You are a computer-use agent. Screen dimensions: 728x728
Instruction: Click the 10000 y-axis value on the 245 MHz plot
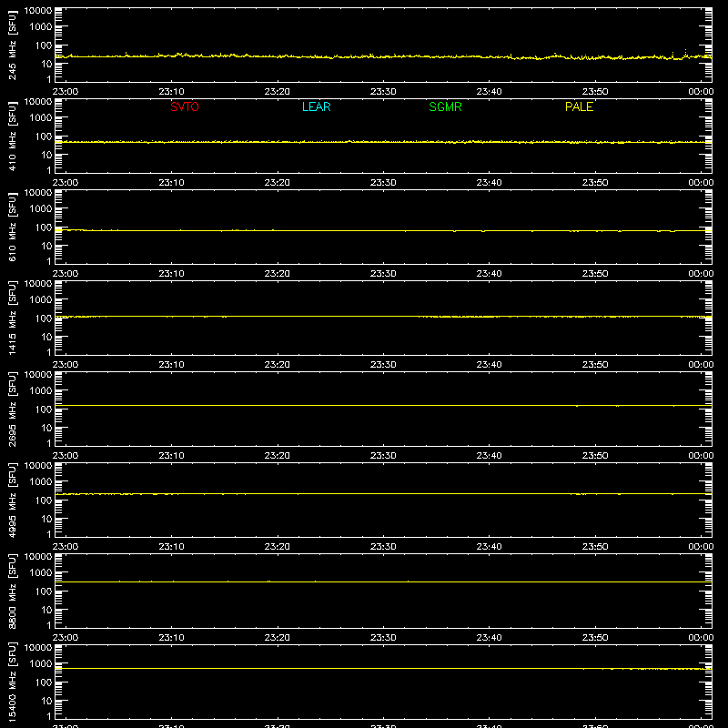click(x=38, y=11)
